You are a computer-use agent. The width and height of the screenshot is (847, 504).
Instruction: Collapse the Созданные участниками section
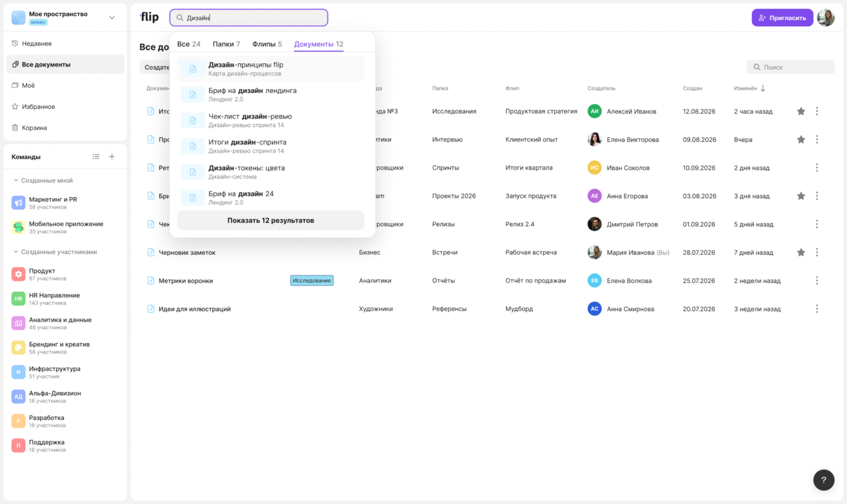(16, 252)
